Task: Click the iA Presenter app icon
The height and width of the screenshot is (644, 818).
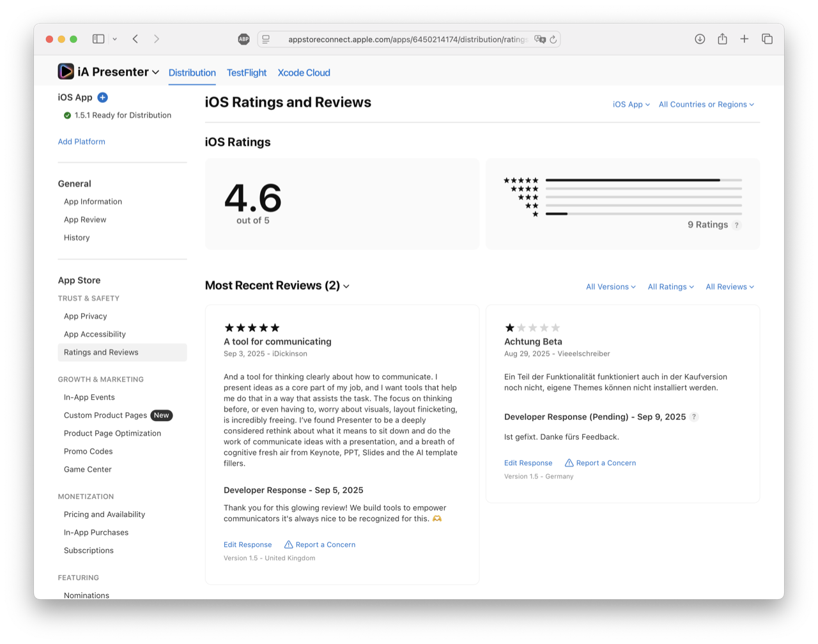Action: tap(66, 72)
